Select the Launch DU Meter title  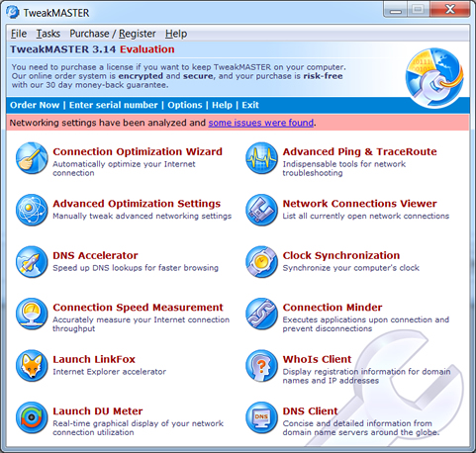98,411
